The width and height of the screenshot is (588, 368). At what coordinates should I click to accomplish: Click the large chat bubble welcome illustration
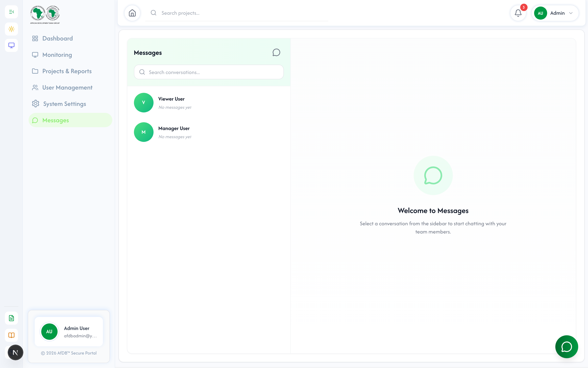coord(433,175)
